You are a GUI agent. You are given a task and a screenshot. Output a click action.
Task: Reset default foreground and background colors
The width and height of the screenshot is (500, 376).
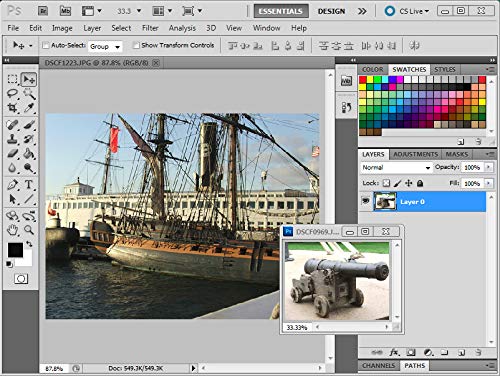coord(9,264)
